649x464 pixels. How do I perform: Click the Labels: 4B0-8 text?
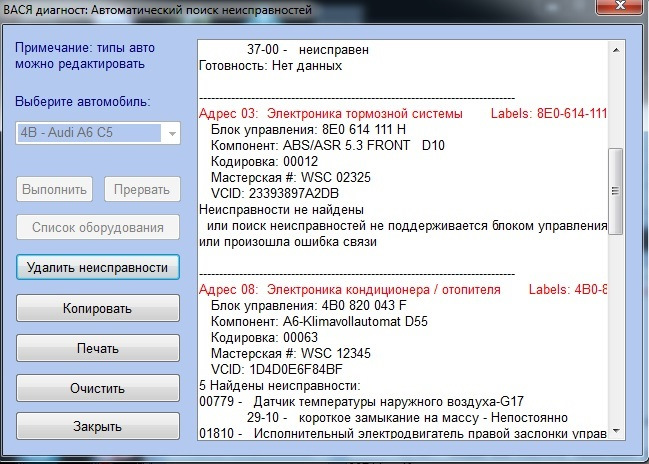point(568,289)
